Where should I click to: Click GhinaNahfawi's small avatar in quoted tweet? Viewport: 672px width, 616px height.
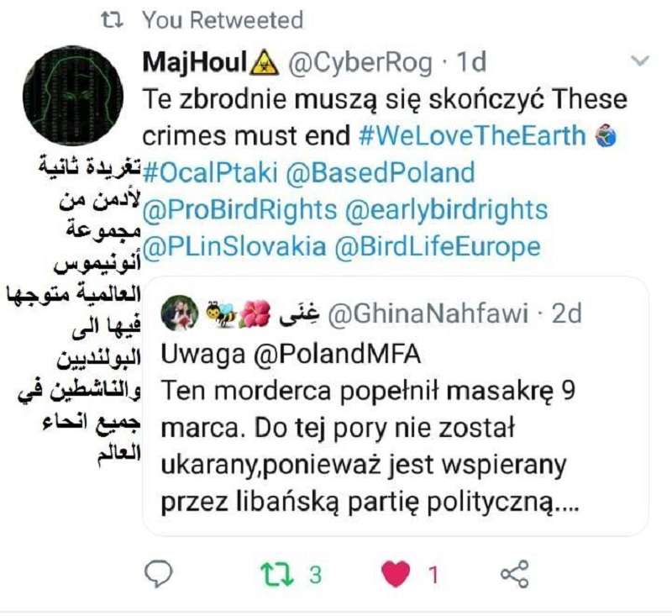click(x=180, y=313)
